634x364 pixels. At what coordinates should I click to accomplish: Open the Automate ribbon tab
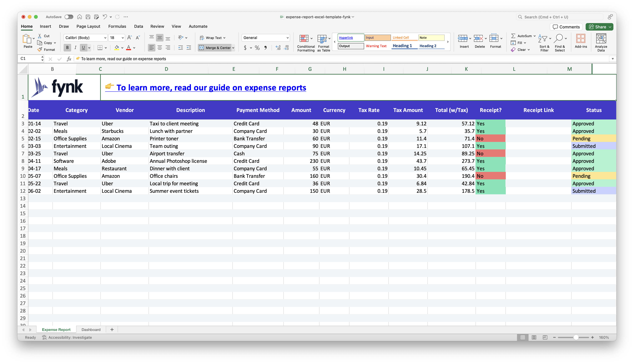198,26
